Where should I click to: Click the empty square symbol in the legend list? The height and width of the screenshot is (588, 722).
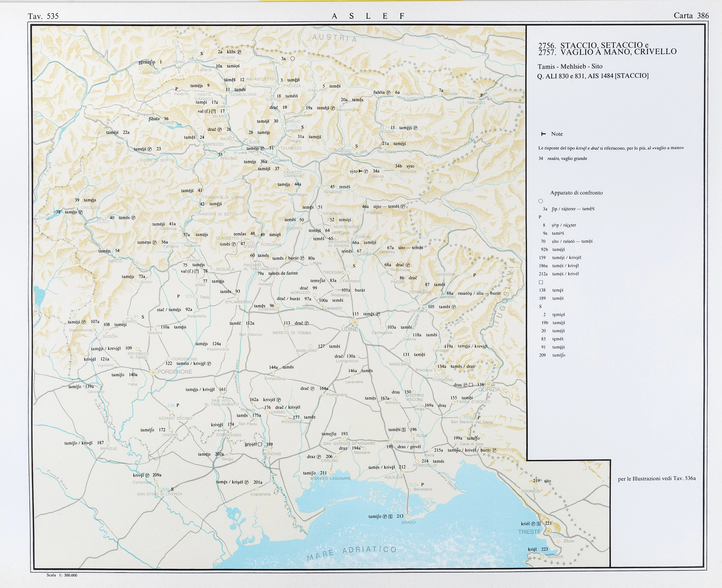[x=541, y=282]
